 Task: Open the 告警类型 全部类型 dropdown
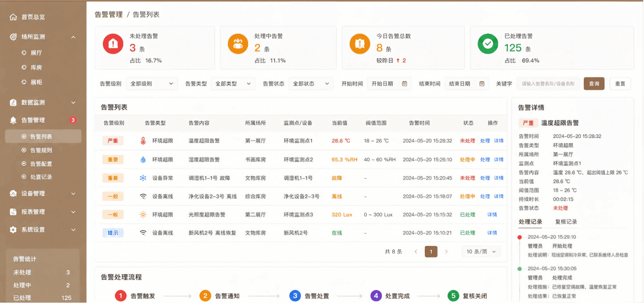coord(233,84)
